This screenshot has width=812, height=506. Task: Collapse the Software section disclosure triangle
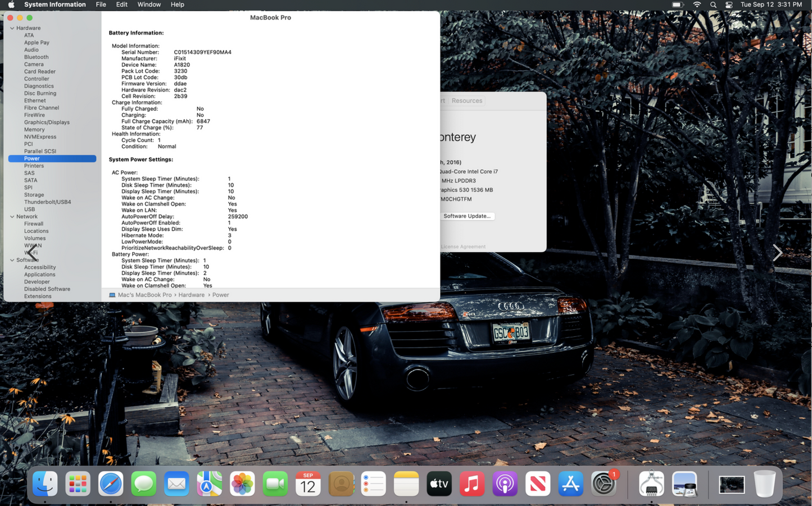[x=12, y=260]
